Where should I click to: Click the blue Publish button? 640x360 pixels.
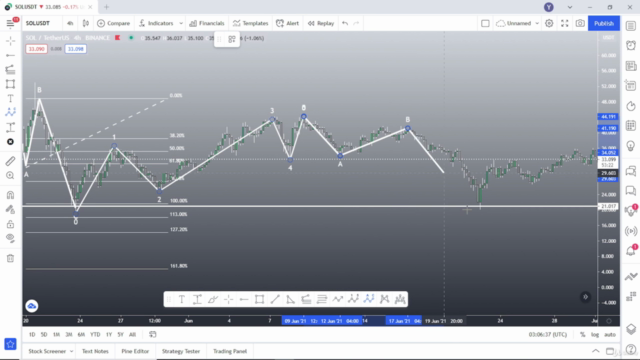click(604, 23)
